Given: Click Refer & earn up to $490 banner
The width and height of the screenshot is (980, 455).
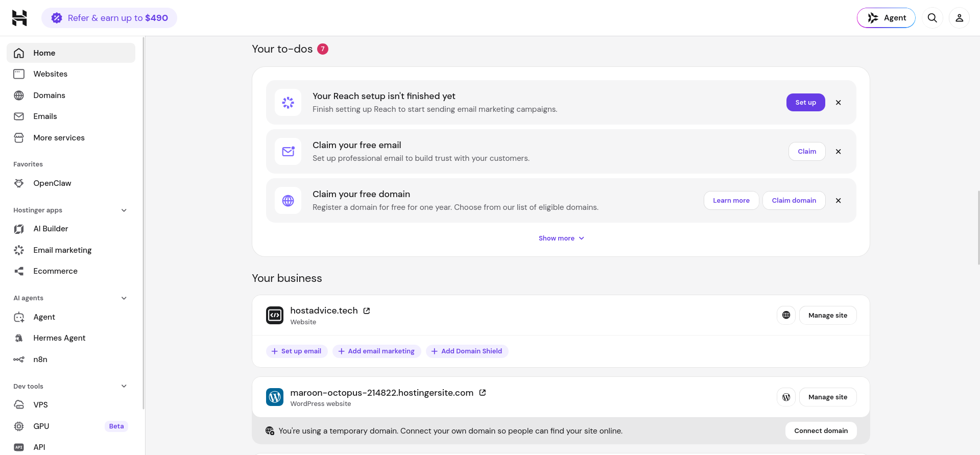Looking at the screenshot, I should point(109,18).
